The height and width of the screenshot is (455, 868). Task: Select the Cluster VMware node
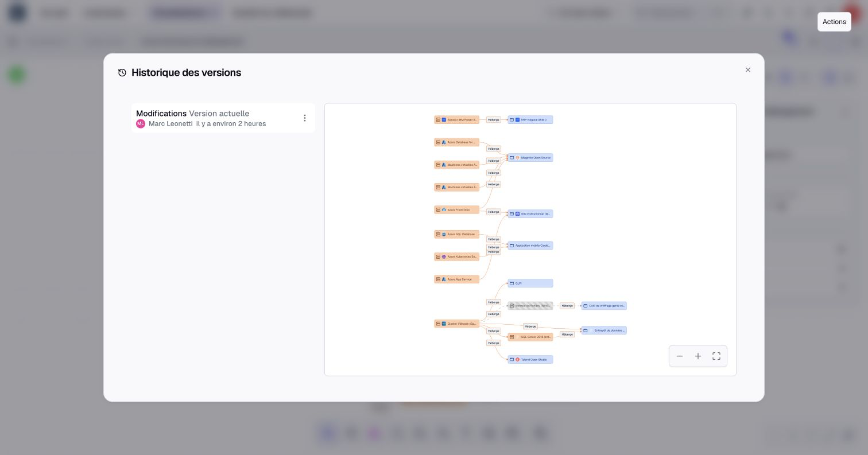click(x=457, y=324)
